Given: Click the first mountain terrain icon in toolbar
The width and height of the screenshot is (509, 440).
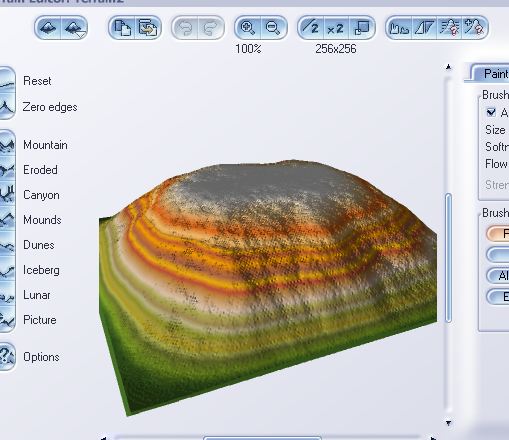Looking at the screenshot, I should coord(47,28).
